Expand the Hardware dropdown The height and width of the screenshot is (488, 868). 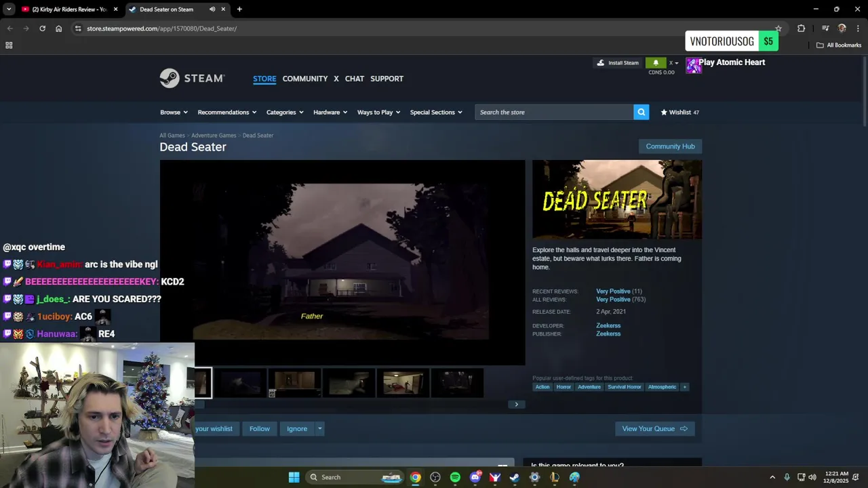[x=330, y=113]
